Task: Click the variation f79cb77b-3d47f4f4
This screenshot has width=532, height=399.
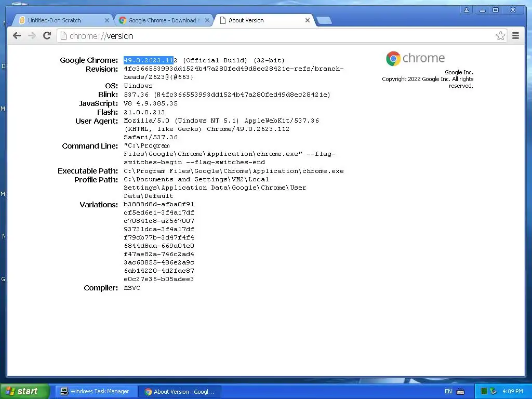Action: pos(159,237)
